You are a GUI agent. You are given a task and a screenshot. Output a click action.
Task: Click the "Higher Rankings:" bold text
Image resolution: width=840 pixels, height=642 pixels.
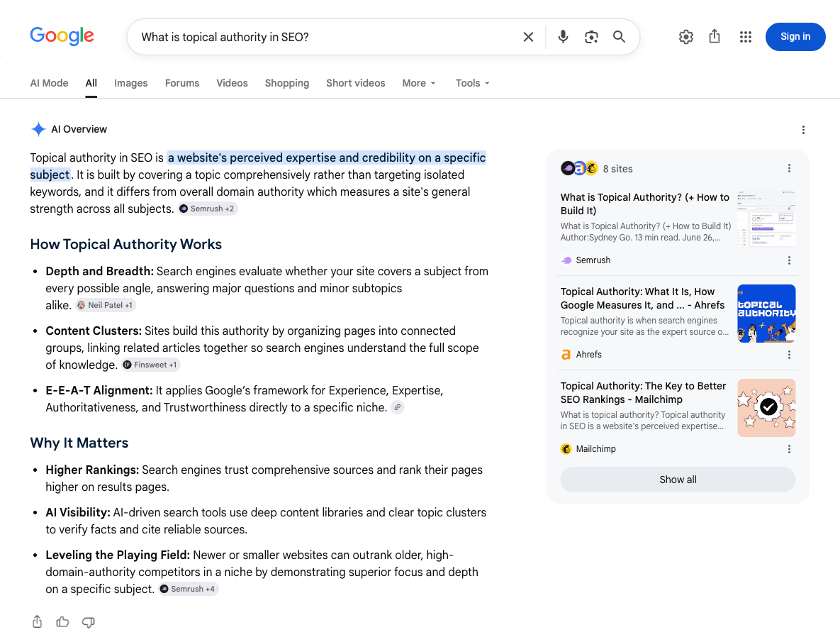92,470
